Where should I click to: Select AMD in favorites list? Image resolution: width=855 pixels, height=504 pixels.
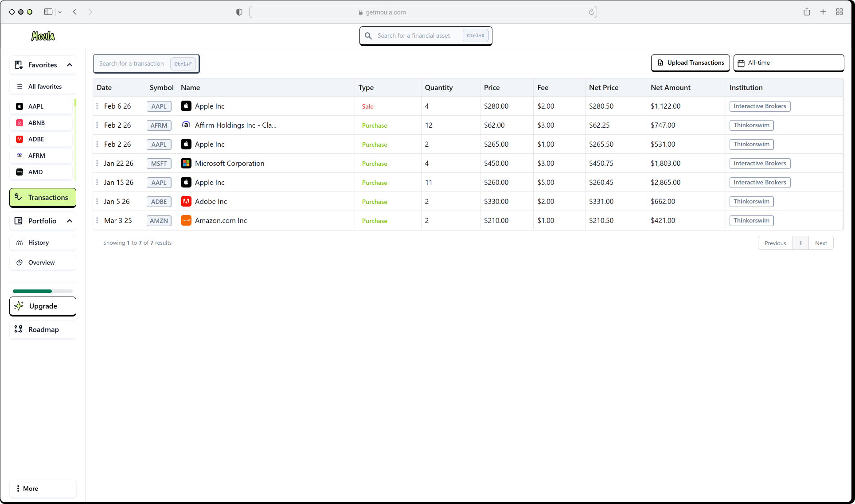(41, 172)
